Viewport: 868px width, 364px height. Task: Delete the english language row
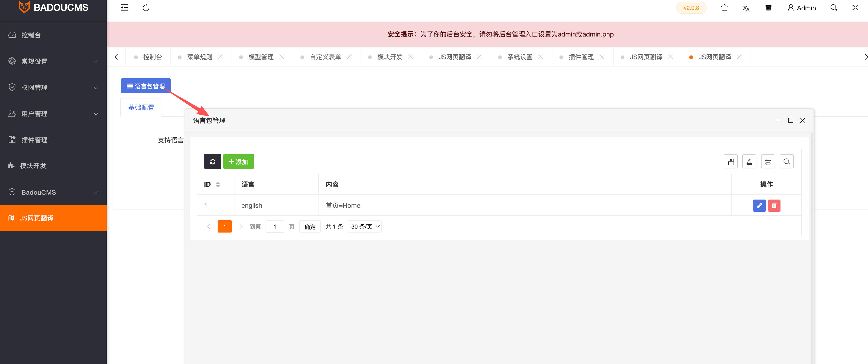tap(774, 206)
